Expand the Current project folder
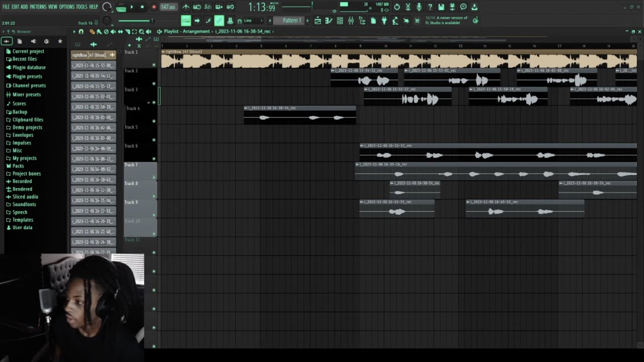Viewport: 644px width, 362px height. coord(25,51)
